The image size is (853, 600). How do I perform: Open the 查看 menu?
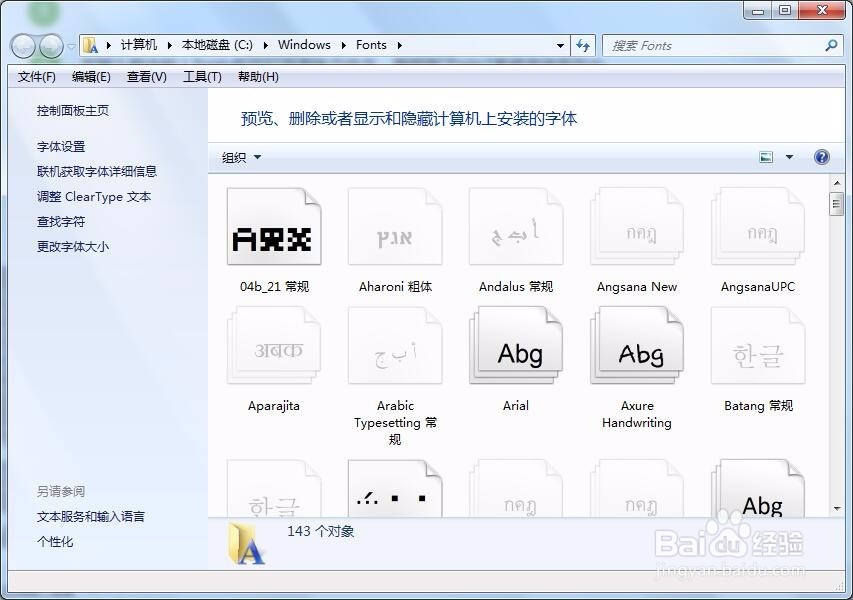[x=146, y=77]
